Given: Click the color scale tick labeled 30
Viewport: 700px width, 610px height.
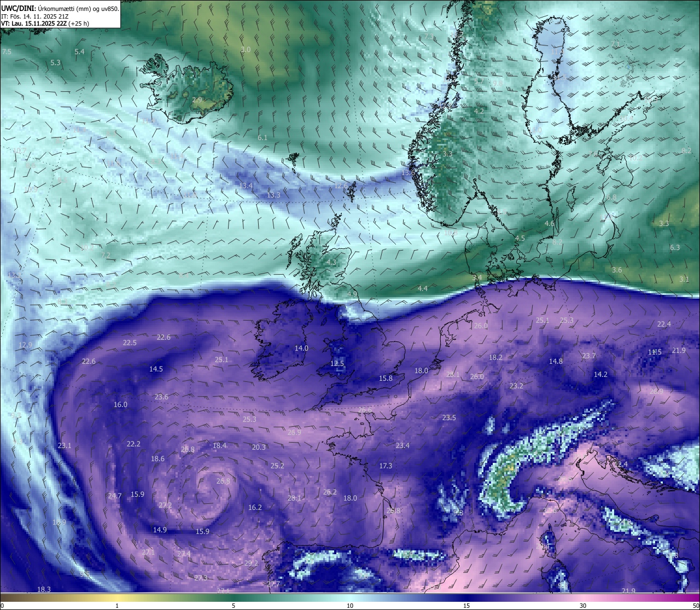Looking at the screenshot, I should click(x=583, y=606).
